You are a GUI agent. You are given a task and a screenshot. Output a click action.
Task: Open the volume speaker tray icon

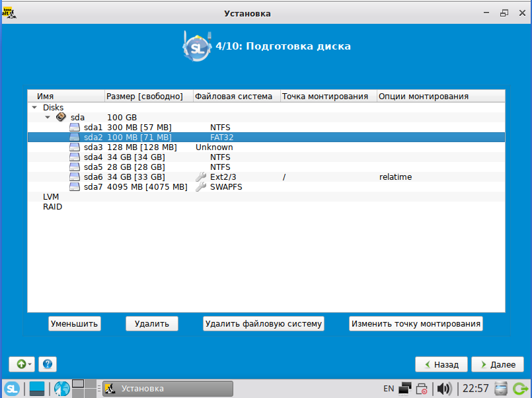click(444, 389)
